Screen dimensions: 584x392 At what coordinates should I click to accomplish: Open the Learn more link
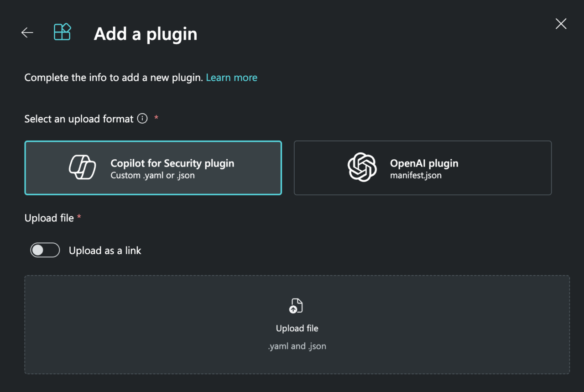click(231, 77)
